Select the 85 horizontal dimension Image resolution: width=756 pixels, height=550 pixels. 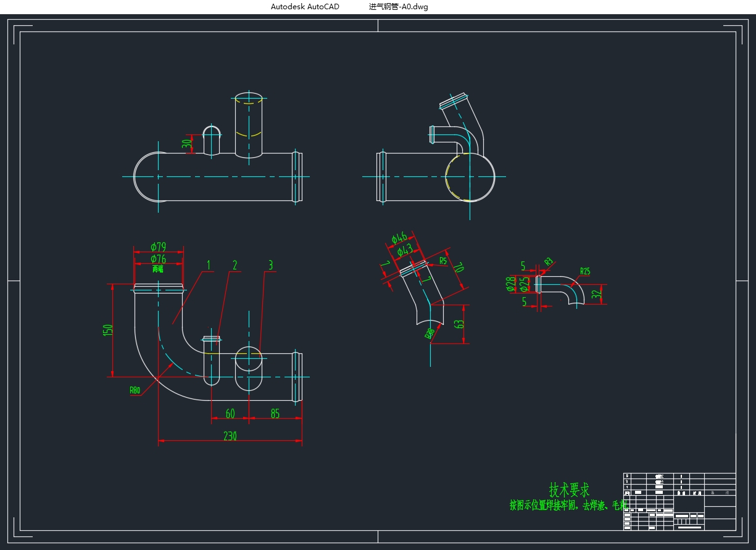pos(275,413)
